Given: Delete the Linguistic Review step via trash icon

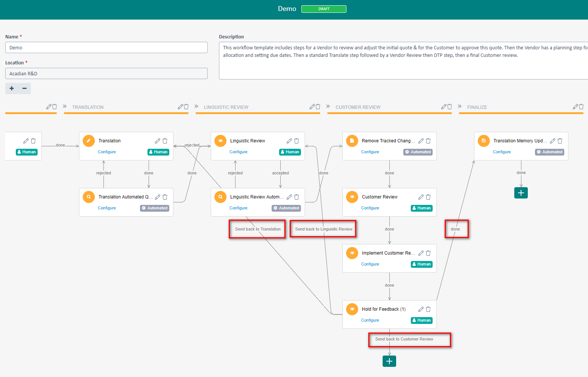Looking at the screenshot, I should (296, 141).
